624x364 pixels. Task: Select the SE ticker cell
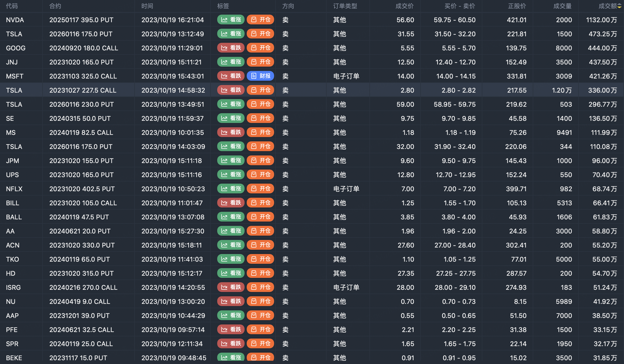[x=10, y=118]
